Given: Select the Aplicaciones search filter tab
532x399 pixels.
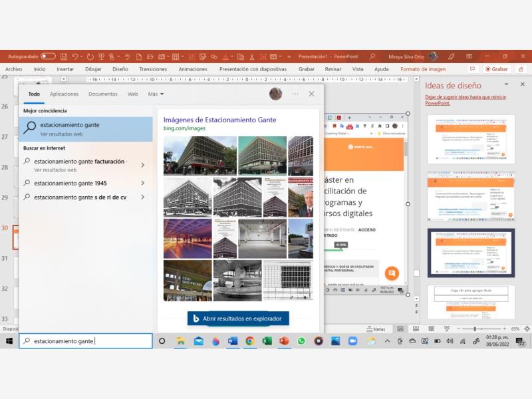Looking at the screenshot, I should click(64, 94).
